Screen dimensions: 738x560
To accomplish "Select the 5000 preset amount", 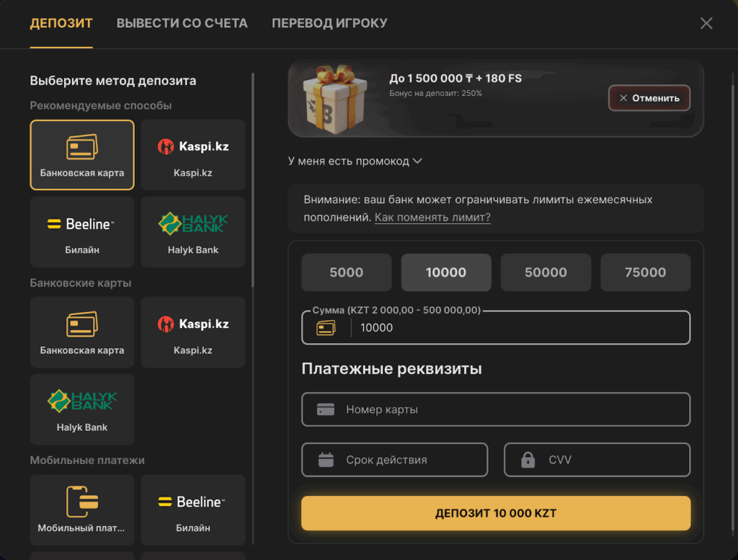I will (346, 272).
